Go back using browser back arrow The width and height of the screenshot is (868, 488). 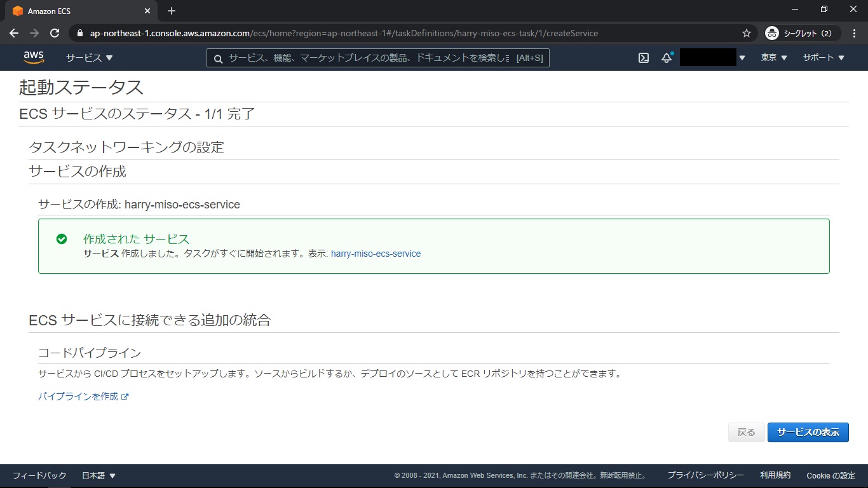(14, 33)
